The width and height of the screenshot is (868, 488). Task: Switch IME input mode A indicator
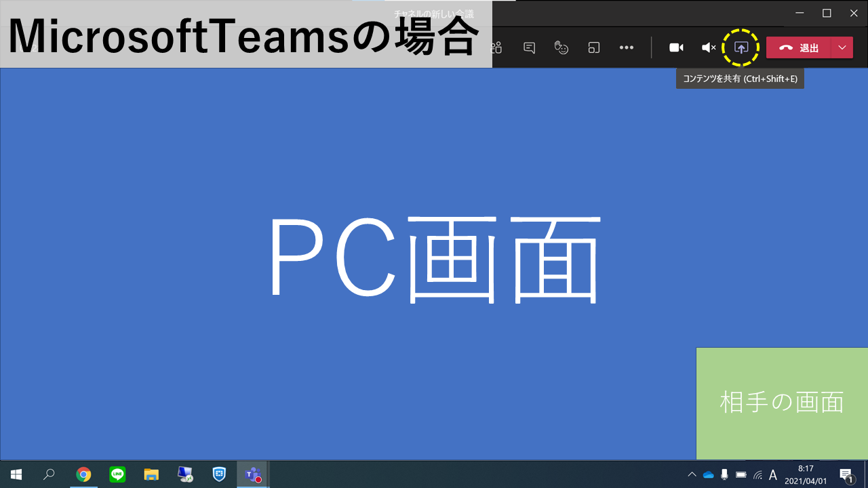click(x=773, y=474)
